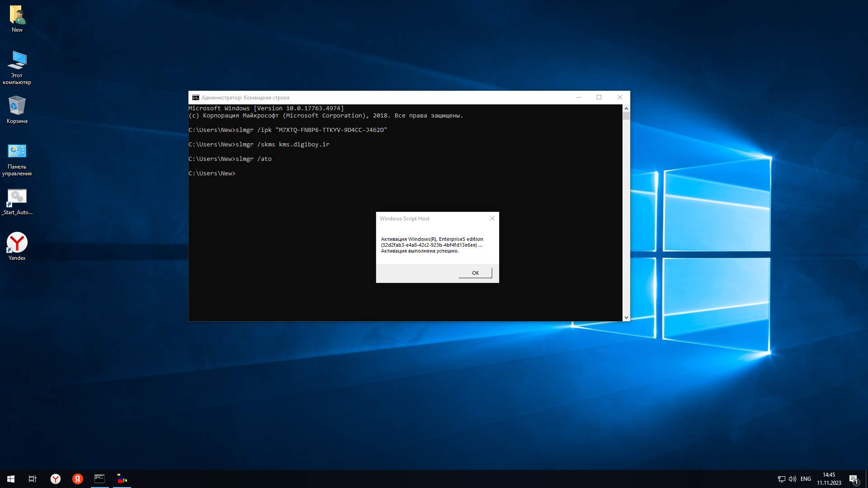Image resolution: width=868 pixels, height=488 pixels.
Task: Close the Windows Script Host dialog
Action: click(x=492, y=218)
